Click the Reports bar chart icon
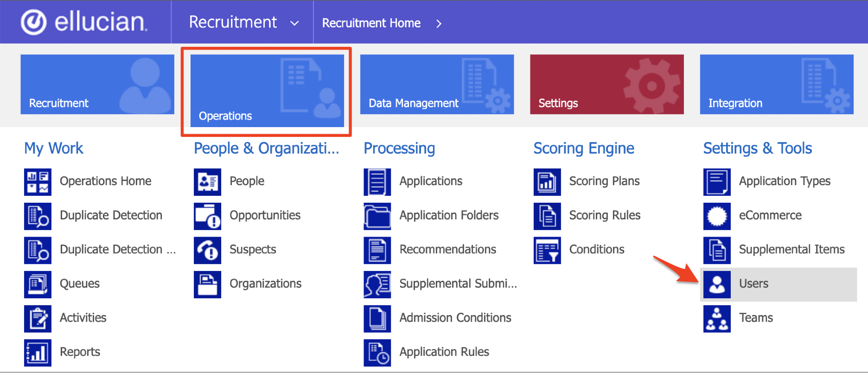The height and width of the screenshot is (373, 868). 38,353
